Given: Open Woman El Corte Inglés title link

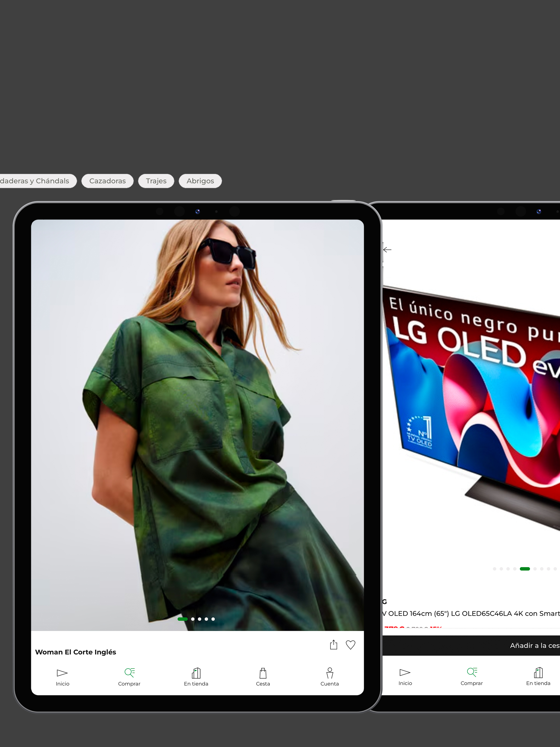Looking at the screenshot, I should (x=76, y=652).
